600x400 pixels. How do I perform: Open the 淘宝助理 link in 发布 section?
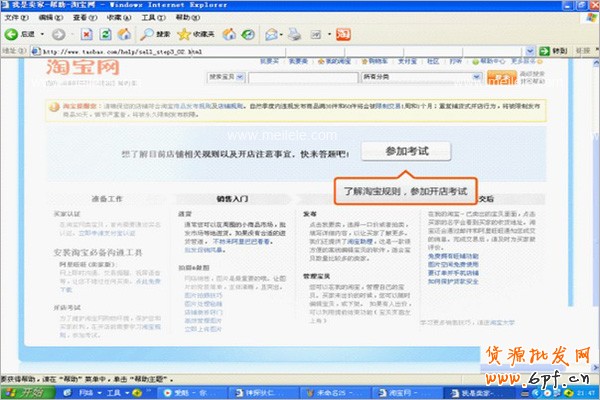pyautogui.click(x=360, y=242)
